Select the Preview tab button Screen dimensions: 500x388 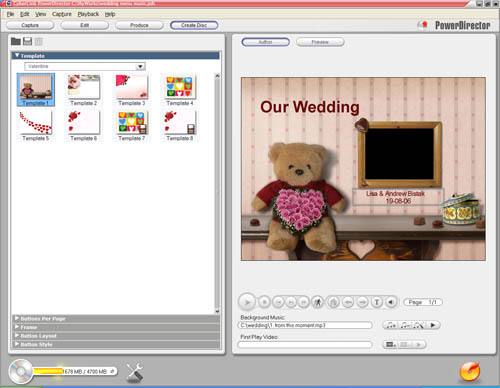[320, 42]
